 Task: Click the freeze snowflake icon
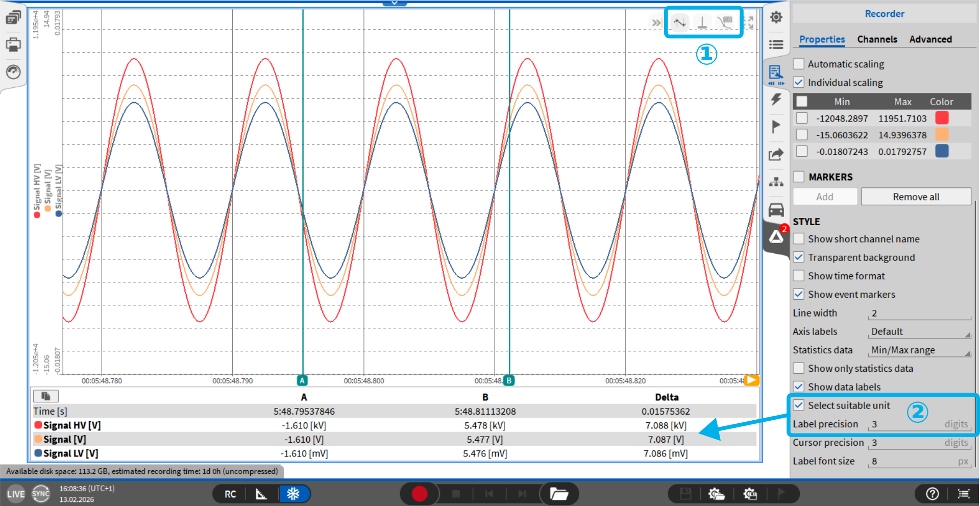(x=293, y=494)
